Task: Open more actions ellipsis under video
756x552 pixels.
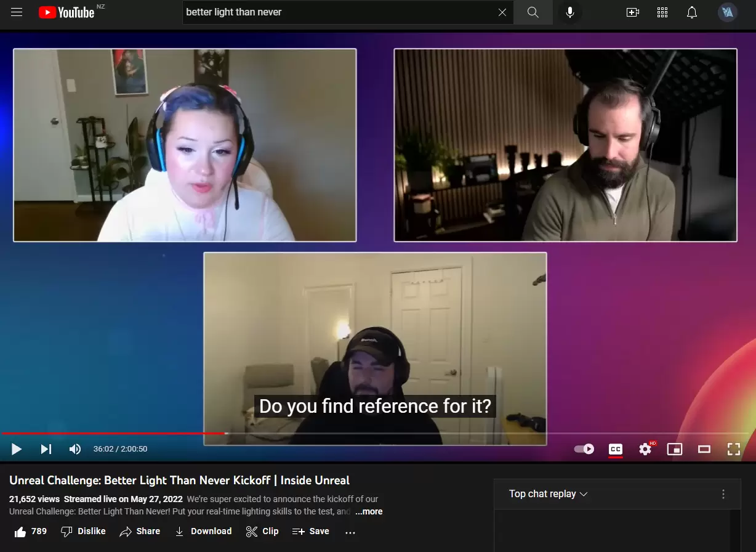Action: point(350,532)
